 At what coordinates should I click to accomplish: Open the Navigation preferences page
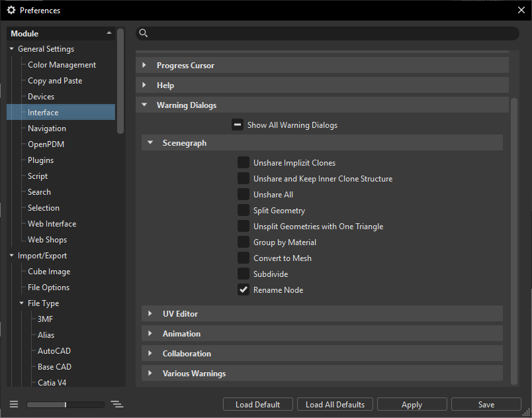click(47, 129)
